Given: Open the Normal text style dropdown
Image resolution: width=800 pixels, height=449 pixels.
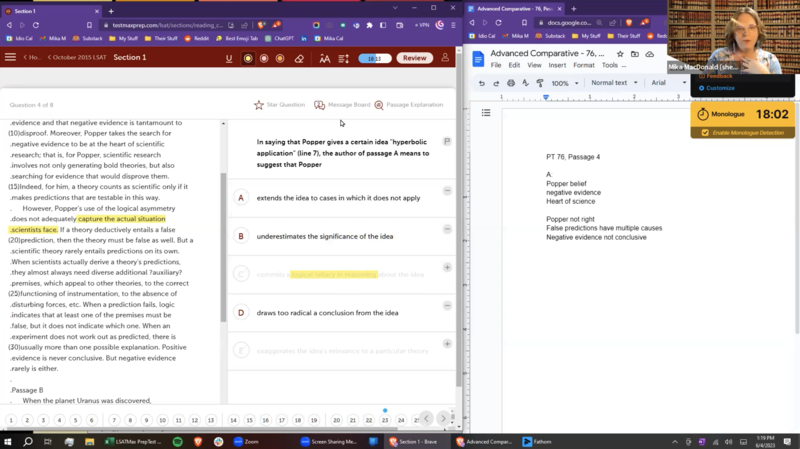Looking at the screenshot, I should point(613,83).
